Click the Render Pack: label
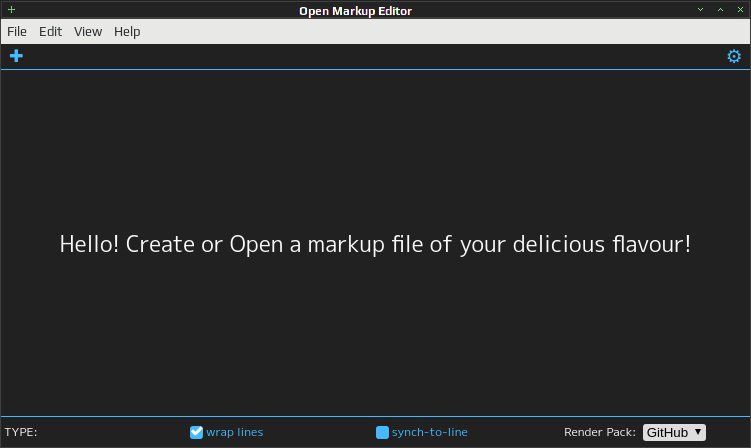 600,432
